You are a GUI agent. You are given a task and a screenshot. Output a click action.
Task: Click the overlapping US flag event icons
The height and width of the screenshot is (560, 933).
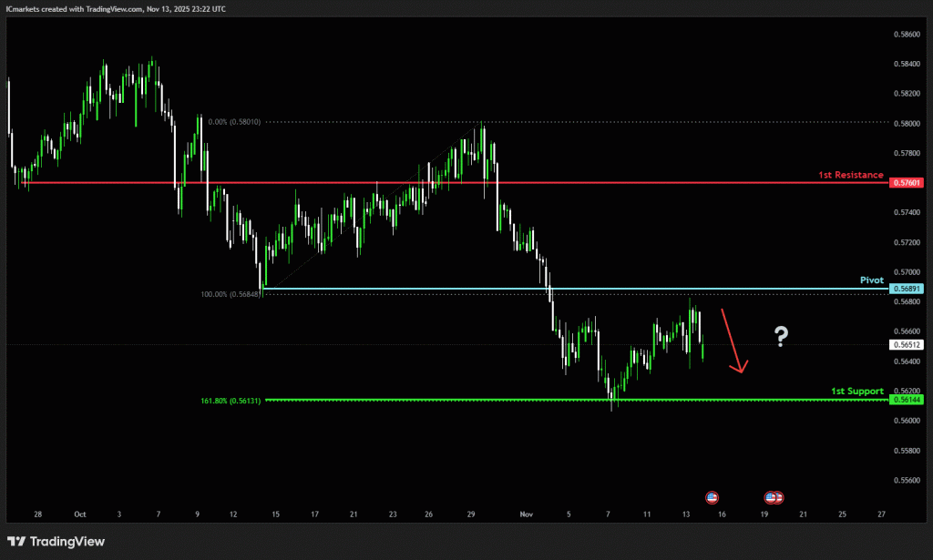pyautogui.click(x=775, y=497)
